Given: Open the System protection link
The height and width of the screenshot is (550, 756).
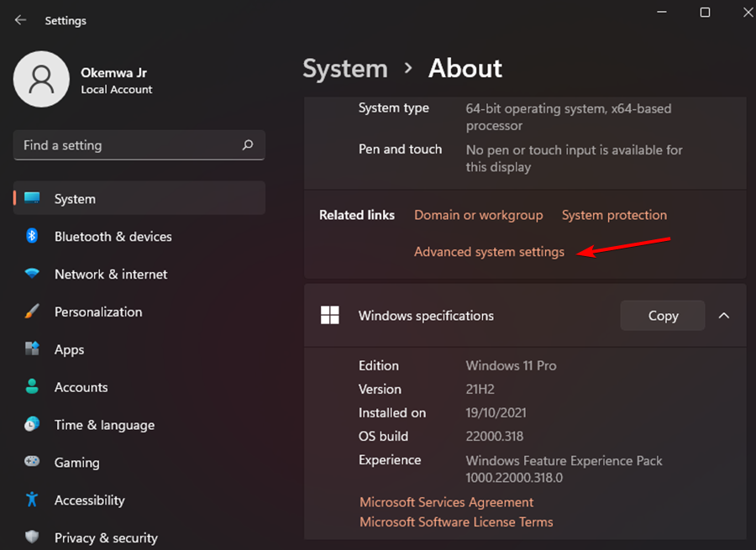Looking at the screenshot, I should (614, 215).
